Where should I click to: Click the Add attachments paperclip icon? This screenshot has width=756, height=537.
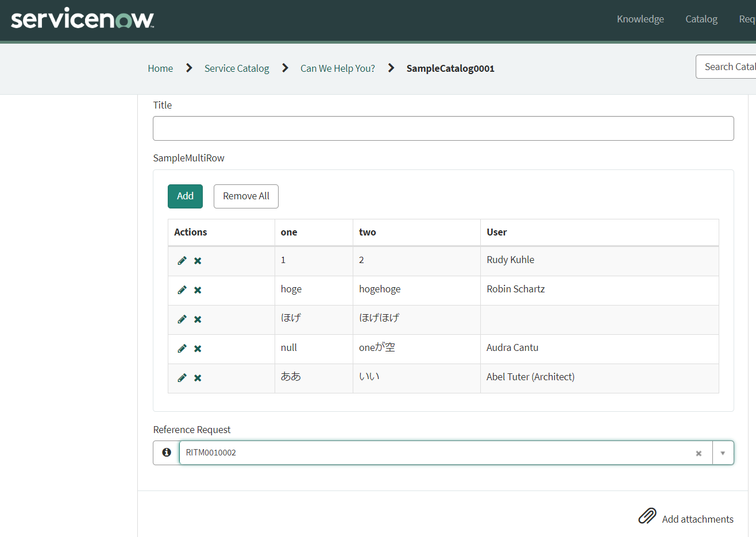[647, 516]
